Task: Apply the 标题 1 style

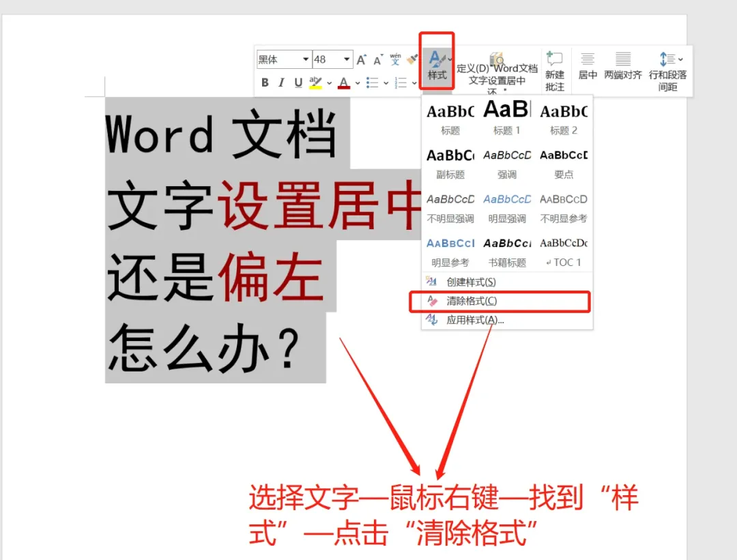Action: [x=506, y=119]
